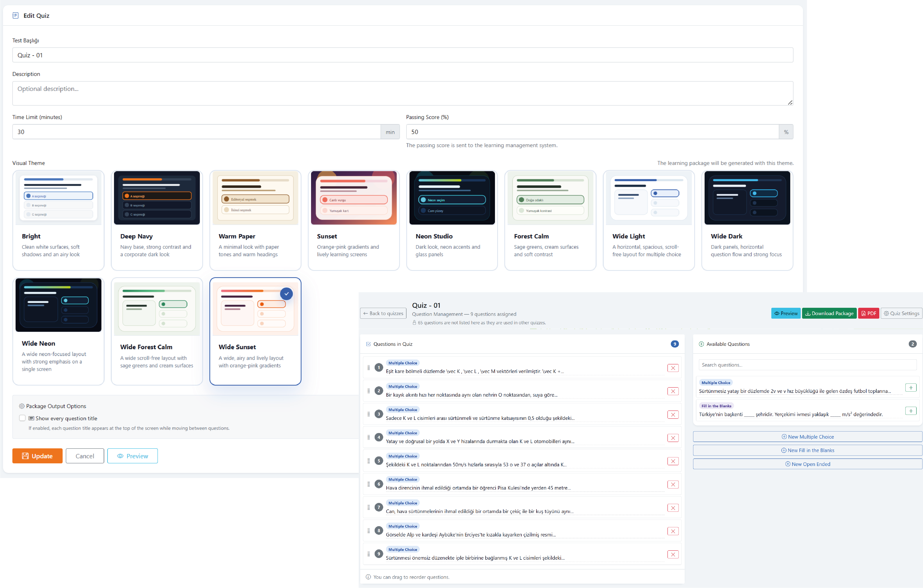Delete question 9 using red X
923x588 pixels.
point(673,554)
